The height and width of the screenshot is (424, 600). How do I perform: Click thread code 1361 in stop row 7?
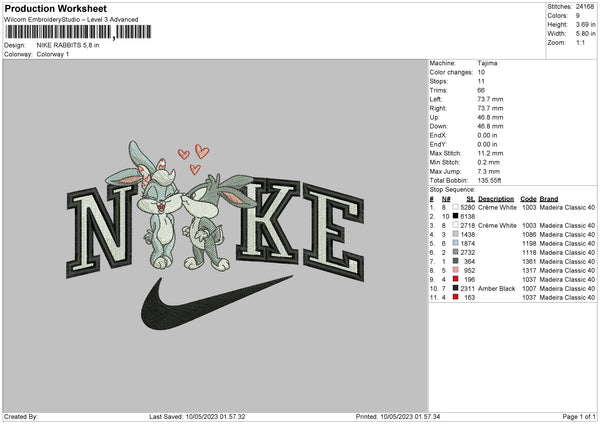[529, 262]
